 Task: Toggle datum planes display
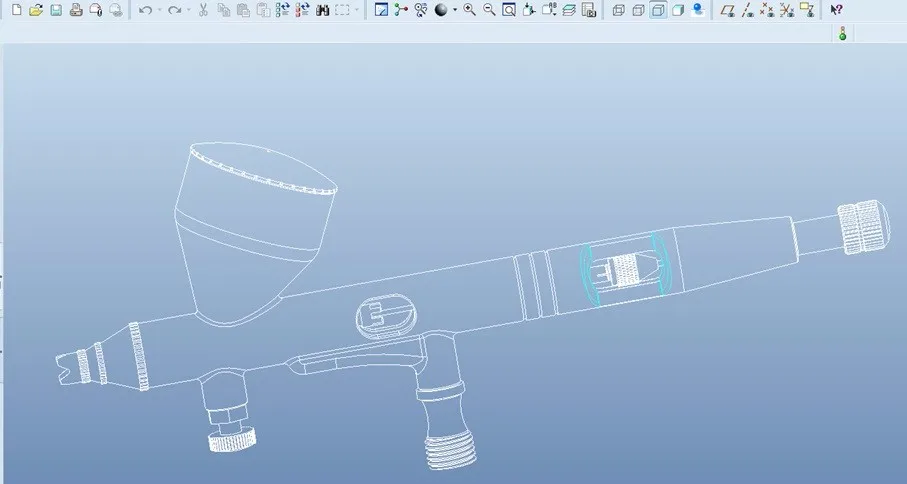click(728, 9)
